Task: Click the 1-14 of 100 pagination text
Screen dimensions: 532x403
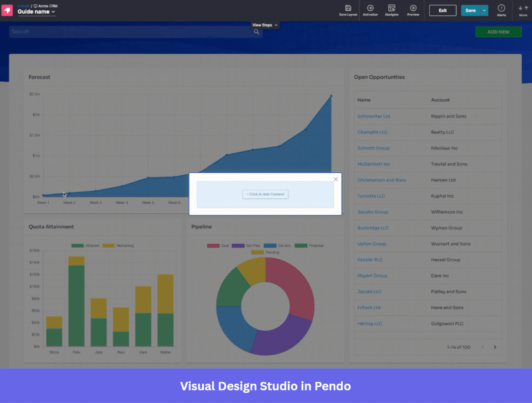Action: pos(458,347)
